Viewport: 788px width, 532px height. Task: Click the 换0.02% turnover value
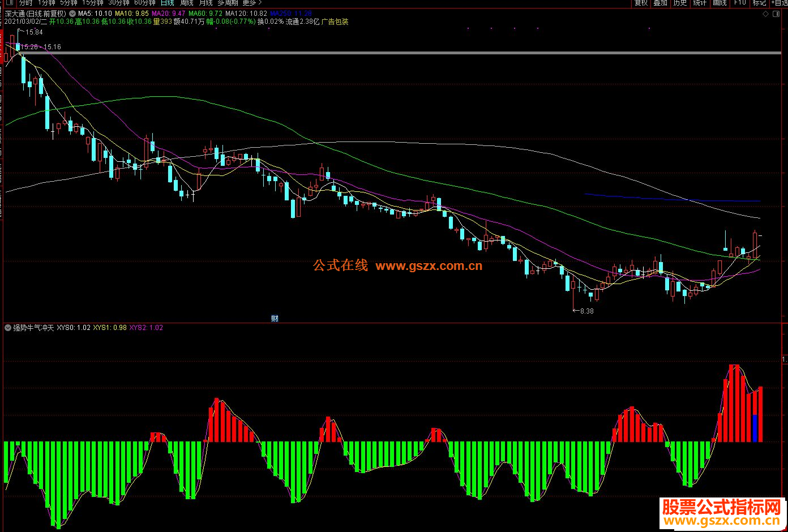click(271, 22)
